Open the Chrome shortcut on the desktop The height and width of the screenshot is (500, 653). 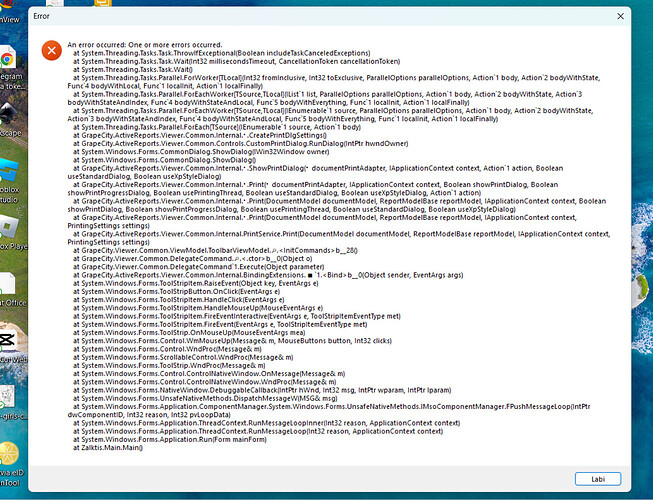click(x=7, y=56)
